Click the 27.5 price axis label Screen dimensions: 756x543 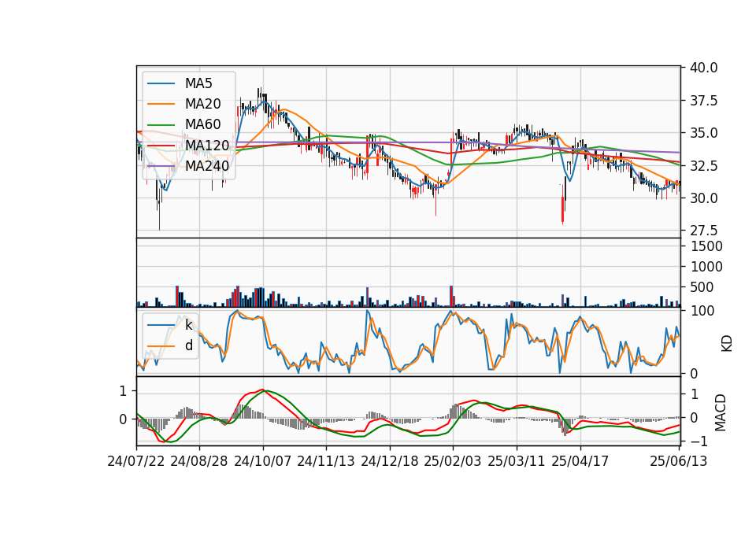(x=703, y=231)
